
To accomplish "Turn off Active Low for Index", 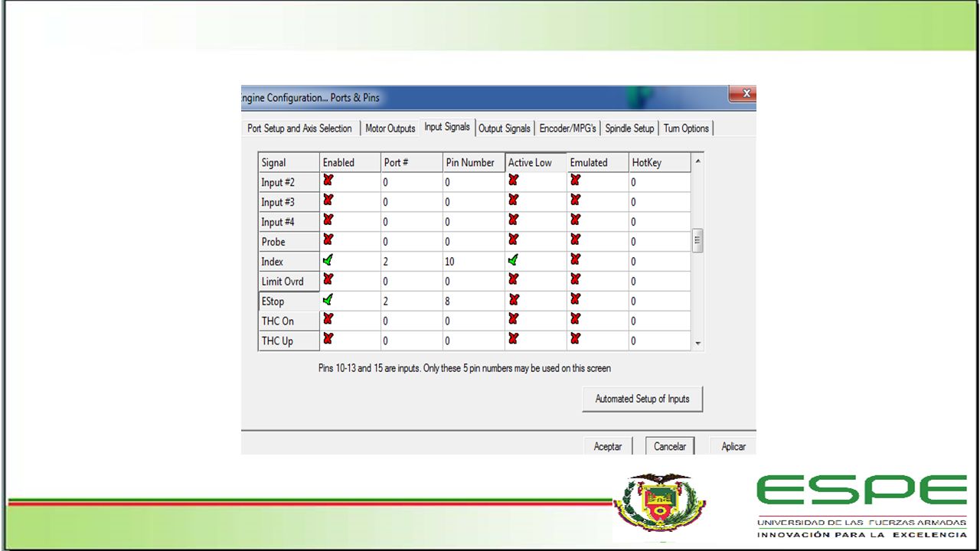I will pos(514,260).
